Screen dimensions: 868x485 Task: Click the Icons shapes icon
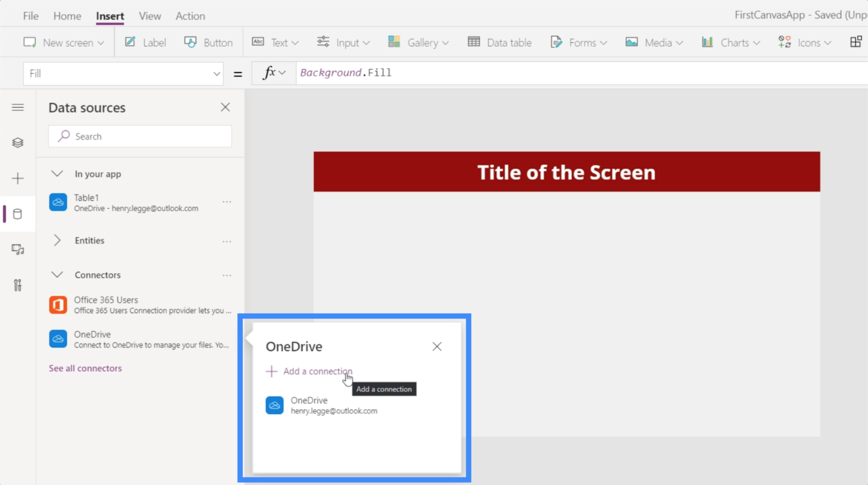pos(784,42)
